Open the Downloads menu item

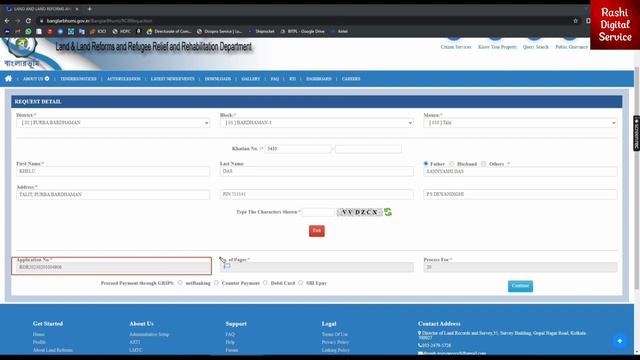click(218, 79)
